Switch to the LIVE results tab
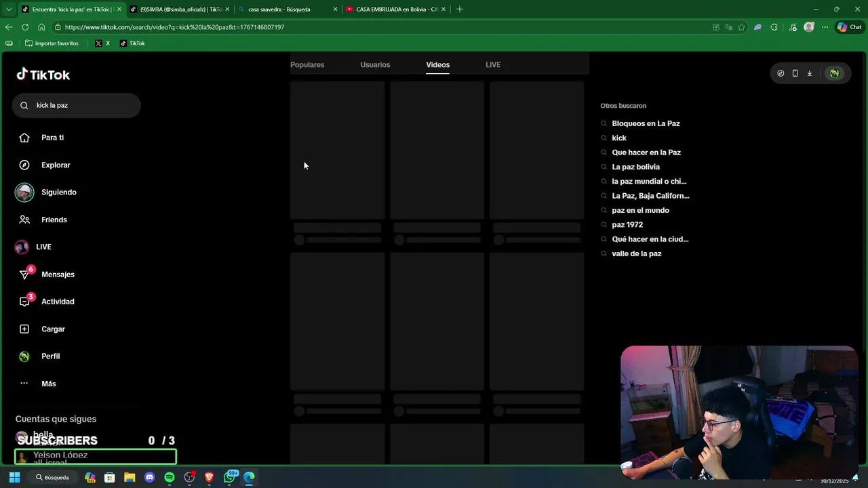Screen dimensions: 868x488 (493, 64)
